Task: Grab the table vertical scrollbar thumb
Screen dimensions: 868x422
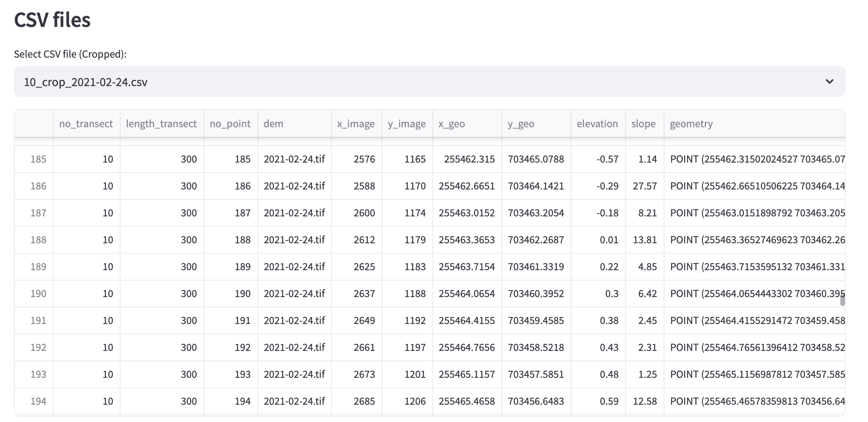Action: (x=842, y=299)
